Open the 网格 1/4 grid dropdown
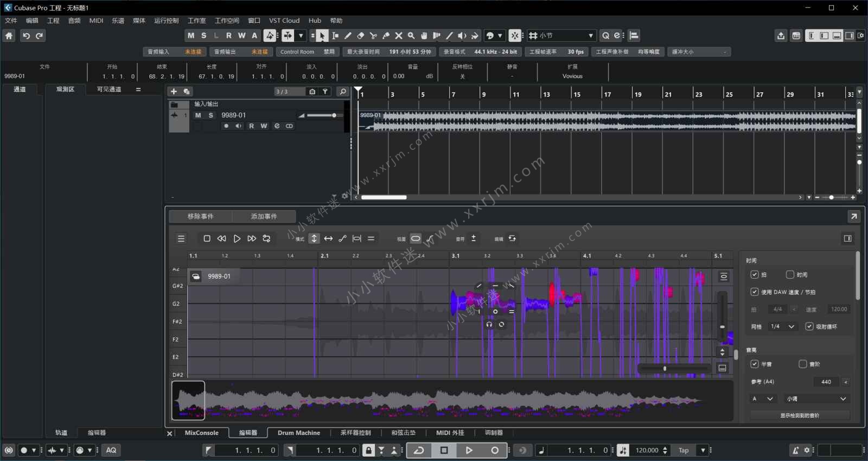Screen dimensions: 868x461 (783, 326)
